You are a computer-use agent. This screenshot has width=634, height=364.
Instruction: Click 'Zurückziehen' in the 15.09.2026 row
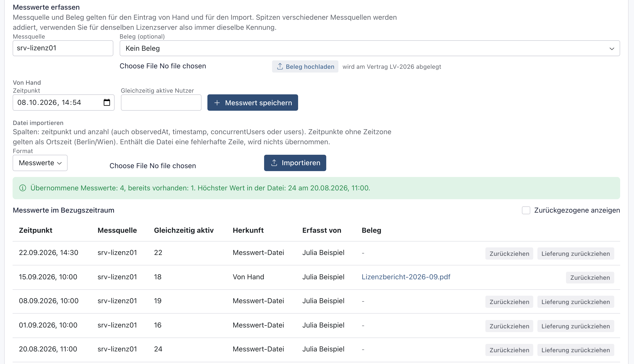point(590,277)
